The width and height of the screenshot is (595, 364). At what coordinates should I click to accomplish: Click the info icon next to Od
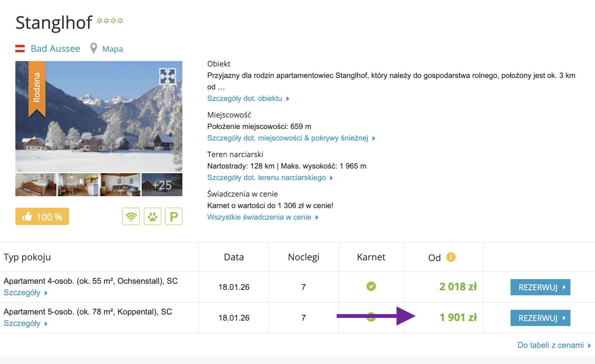point(451,257)
